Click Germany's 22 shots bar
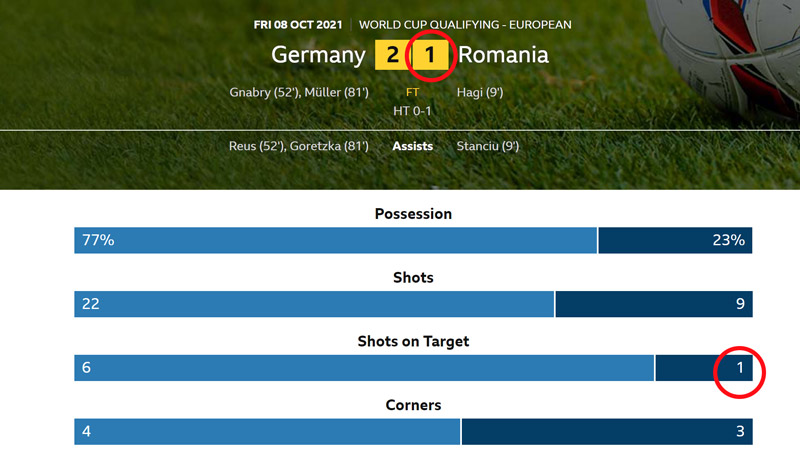This screenshot has width=800, height=450. (x=314, y=304)
